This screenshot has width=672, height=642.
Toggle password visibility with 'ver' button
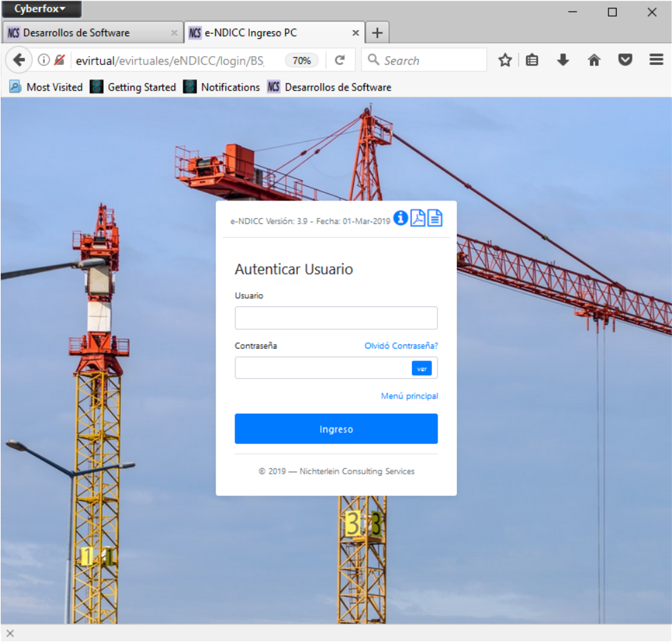coord(422,369)
